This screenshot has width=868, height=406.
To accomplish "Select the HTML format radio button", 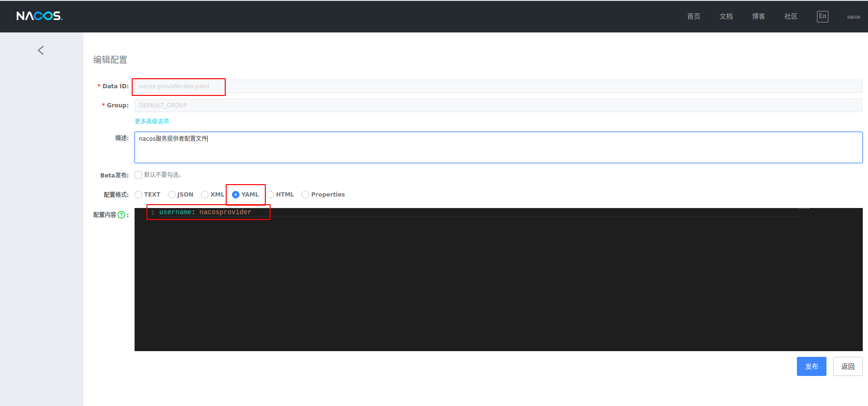I will [270, 195].
